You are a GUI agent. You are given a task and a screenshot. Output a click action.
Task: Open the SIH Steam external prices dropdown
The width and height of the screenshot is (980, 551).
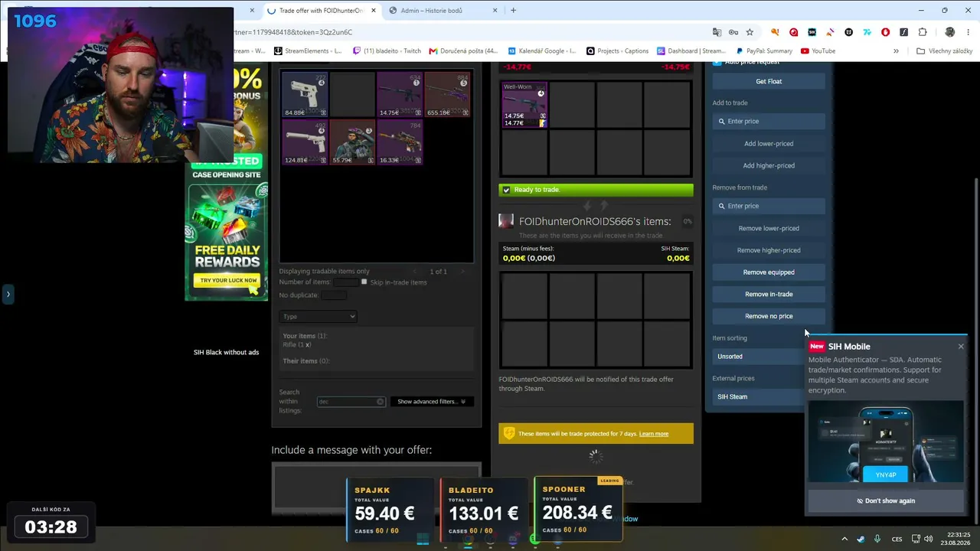tap(758, 396)
